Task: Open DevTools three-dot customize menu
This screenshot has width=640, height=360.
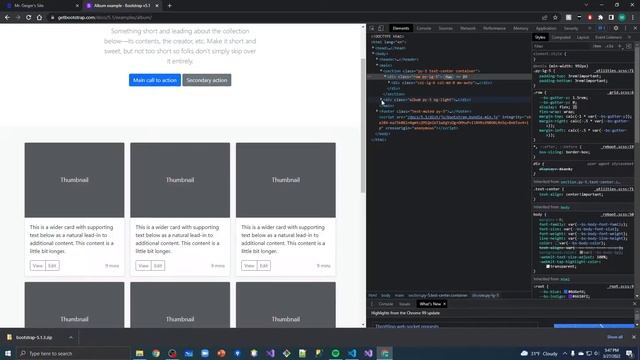Action: [x=625, y=28]
